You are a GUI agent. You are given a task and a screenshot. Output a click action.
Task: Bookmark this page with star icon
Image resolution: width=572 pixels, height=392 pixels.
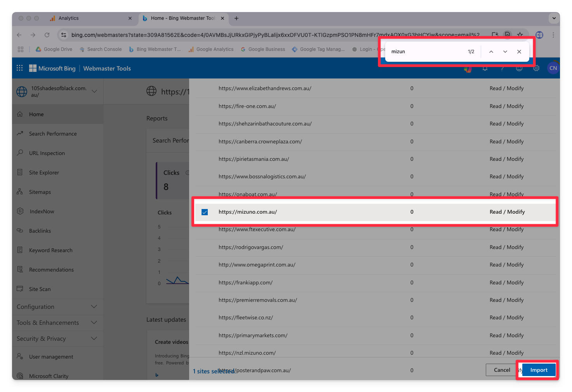pyautogui.click(x=520, y=35)
